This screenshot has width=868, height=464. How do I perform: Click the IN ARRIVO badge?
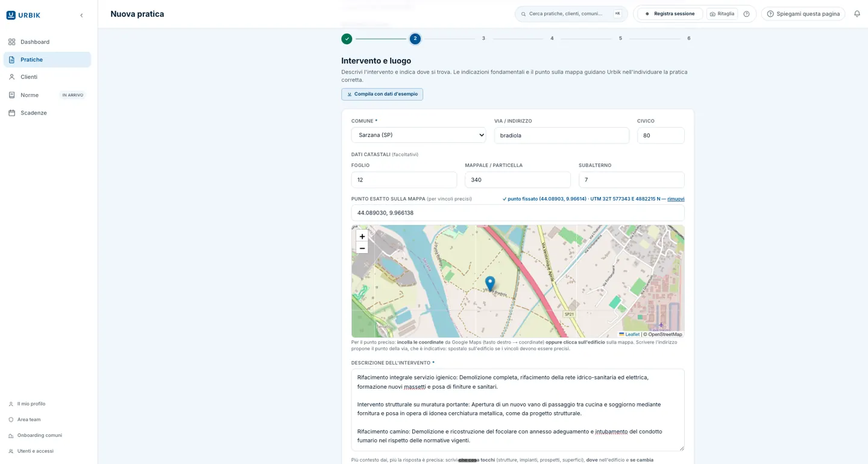coord(72,95)
